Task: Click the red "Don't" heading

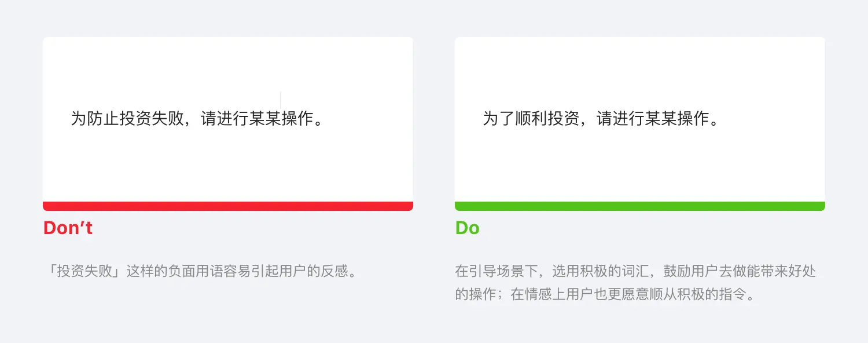Action: (x=68, y=228)
